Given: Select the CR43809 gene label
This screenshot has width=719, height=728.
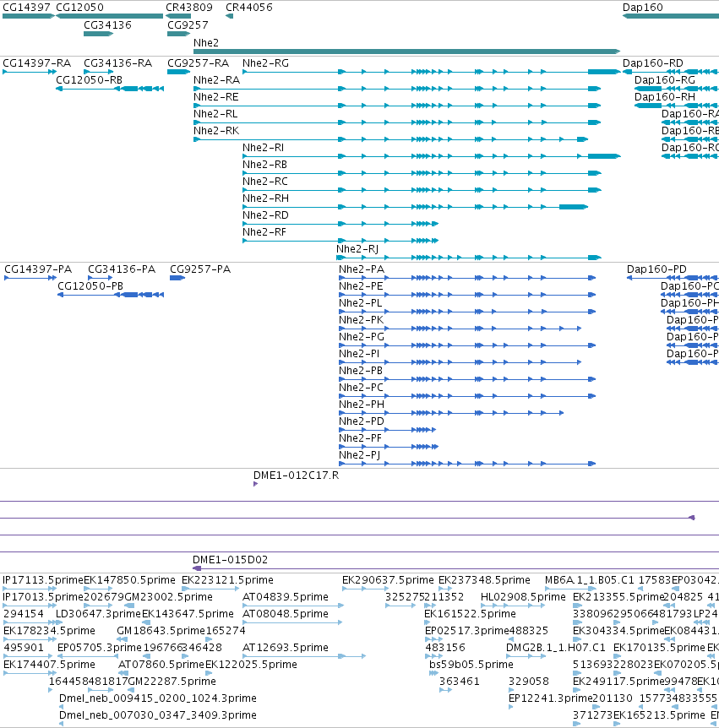Looking at the screenshot, I should (x=189, y=8).
